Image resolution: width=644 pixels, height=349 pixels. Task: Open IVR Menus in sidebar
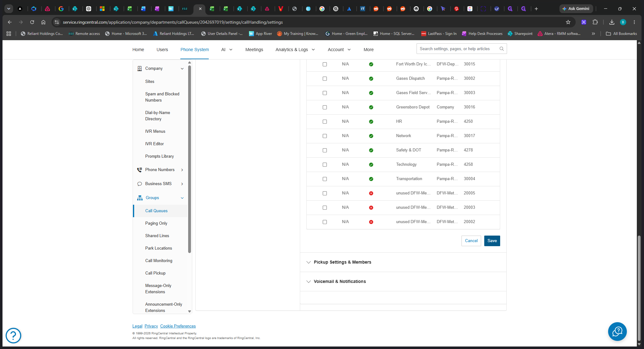(x=155, y=131)
